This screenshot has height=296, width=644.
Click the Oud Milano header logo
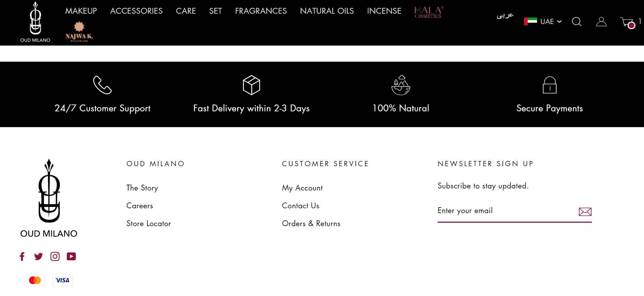[x=35, y=22]
